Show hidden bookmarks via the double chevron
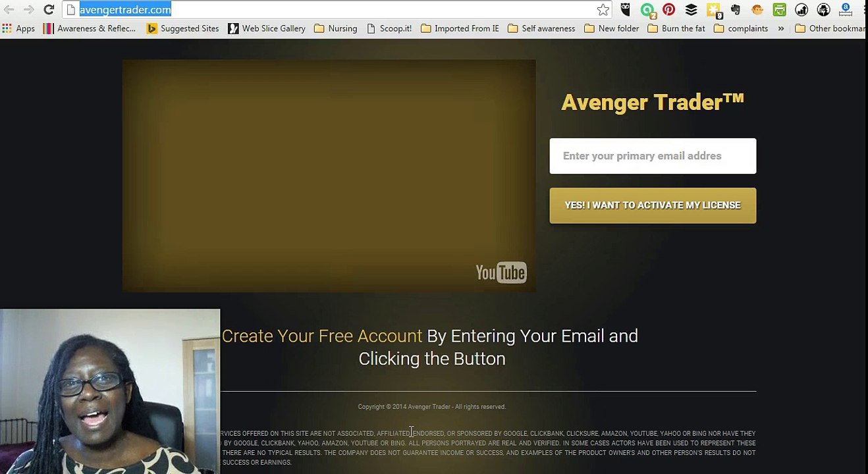This screenshot has width=868, height=474. (781, 28)
